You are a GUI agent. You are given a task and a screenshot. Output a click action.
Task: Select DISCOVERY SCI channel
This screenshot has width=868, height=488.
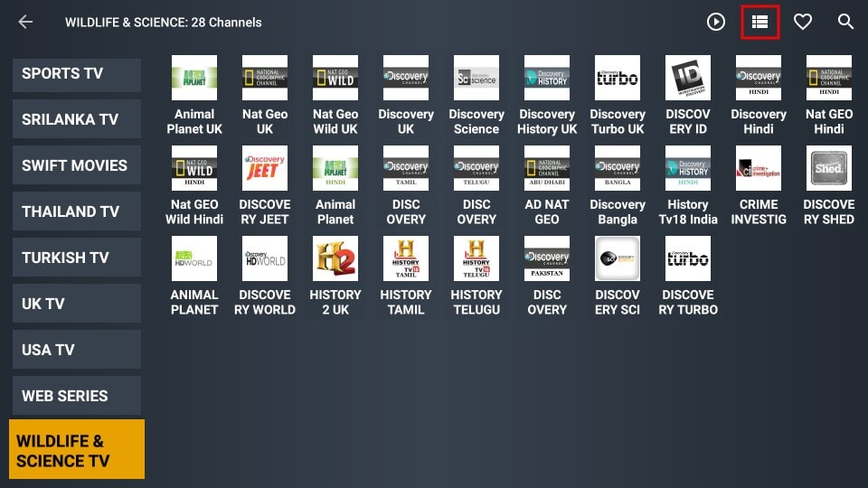[618, 277]
